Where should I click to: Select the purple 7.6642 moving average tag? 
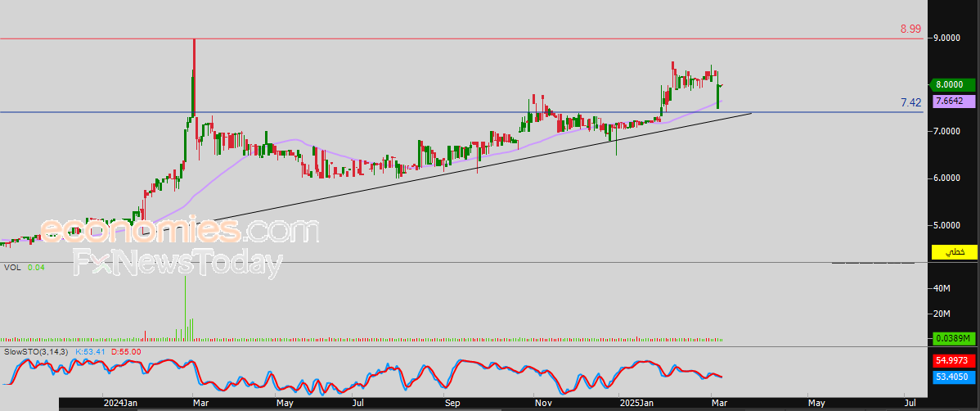tap(955, 101)
